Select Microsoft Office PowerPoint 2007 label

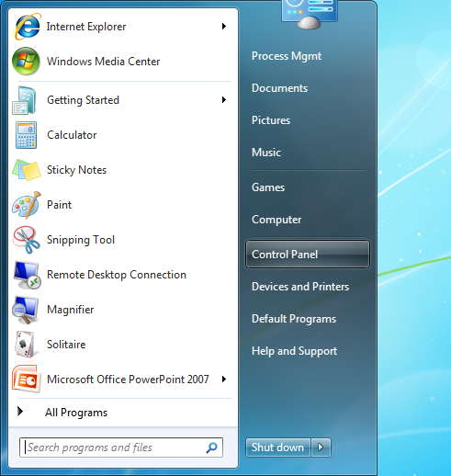click(128, 380)
